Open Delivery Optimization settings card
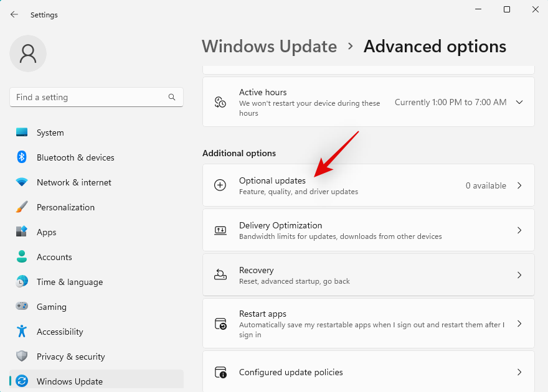The image size is (548, 392). (369, 230)
